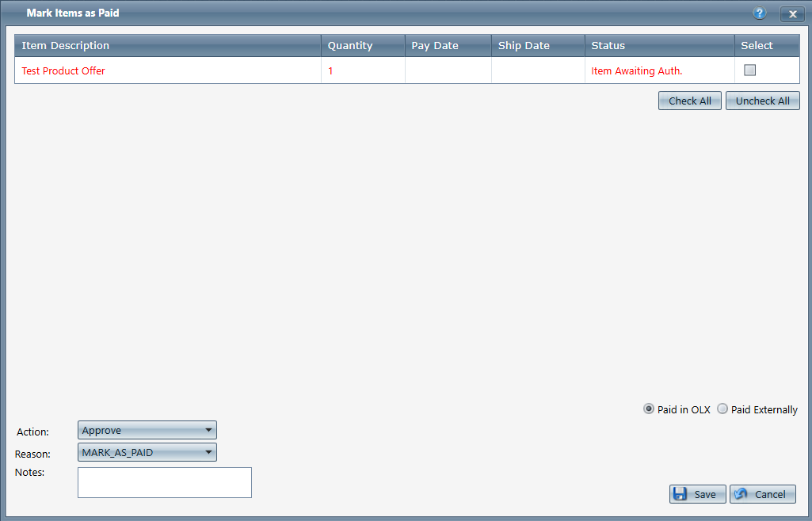Select the Paid Externally radio option
This screenshot has height=521, width=812.
pos(722,409)
